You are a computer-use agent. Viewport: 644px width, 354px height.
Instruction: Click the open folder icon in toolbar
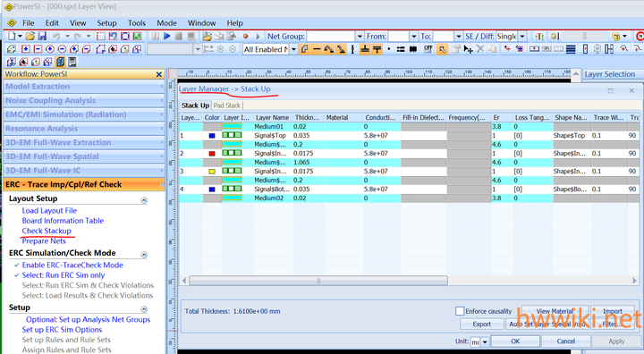tap(30, 36)
